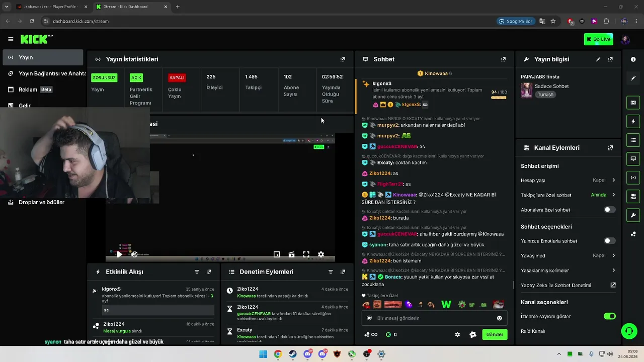
Task: Send message with Gönder button
Action: tap(495, 334)
